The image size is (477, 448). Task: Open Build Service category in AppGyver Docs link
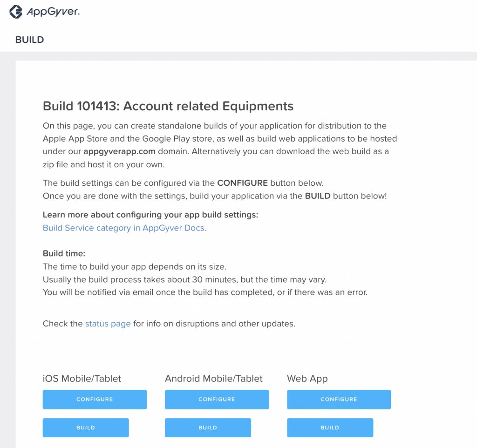coord(124,228)
